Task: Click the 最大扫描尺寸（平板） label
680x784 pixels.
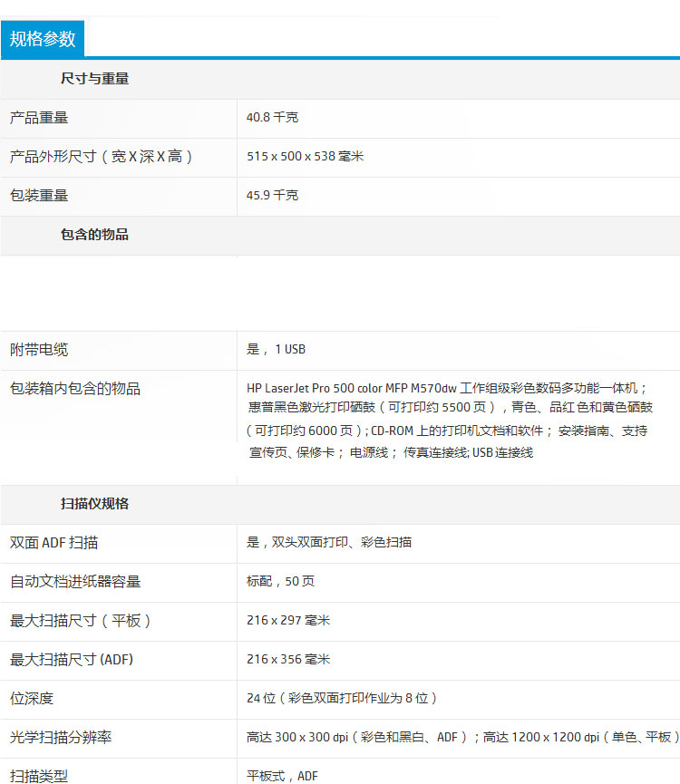Action: [x=80, y=621]
